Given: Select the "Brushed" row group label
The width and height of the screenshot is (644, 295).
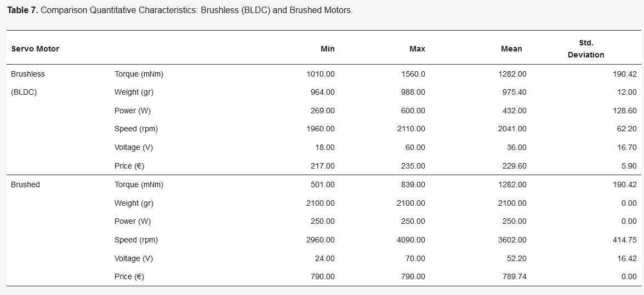Looking at the screenshot, I should tap(26, 184).
